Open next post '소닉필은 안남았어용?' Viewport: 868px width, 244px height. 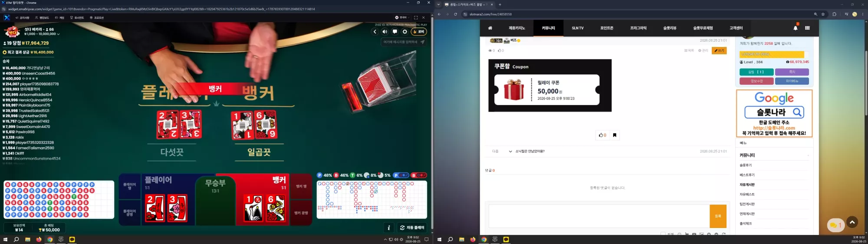530,152
